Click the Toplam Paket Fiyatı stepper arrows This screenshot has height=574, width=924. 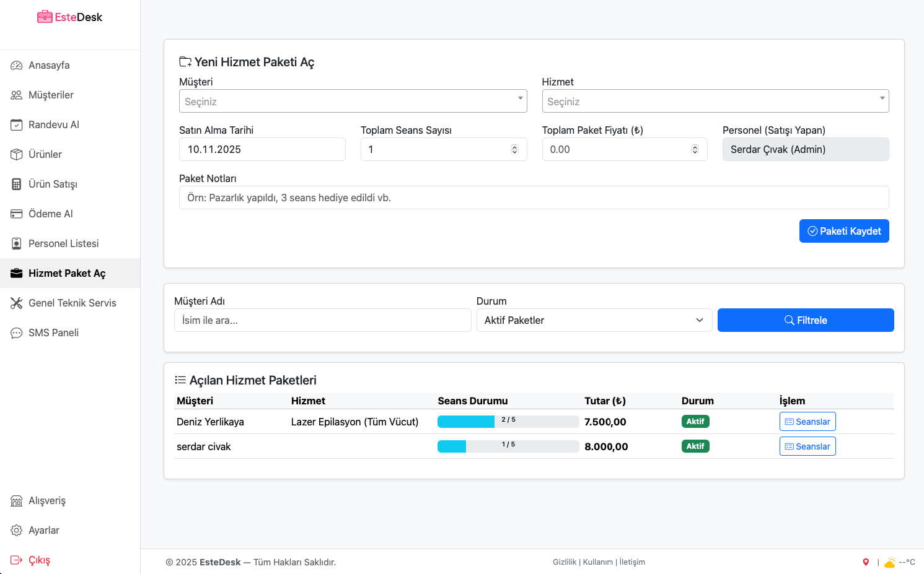point(695,149)
